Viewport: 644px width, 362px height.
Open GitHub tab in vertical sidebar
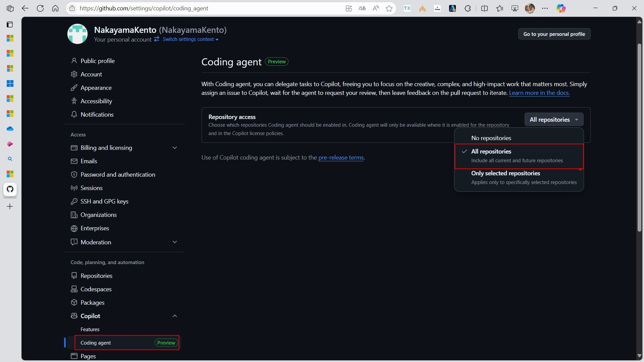coord(10,189)
